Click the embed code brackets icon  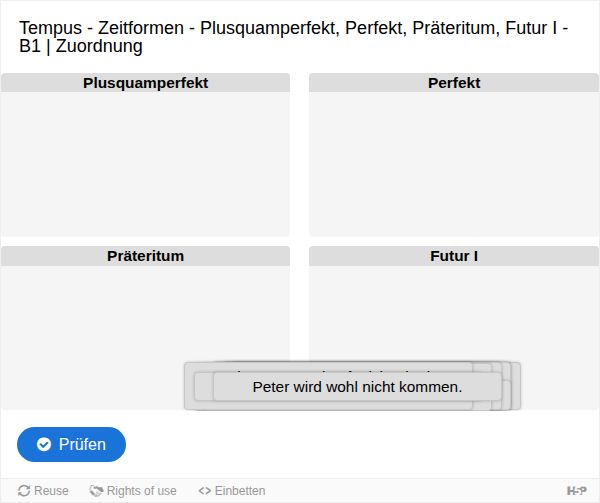pyautogui.click(x=205, y=491)
